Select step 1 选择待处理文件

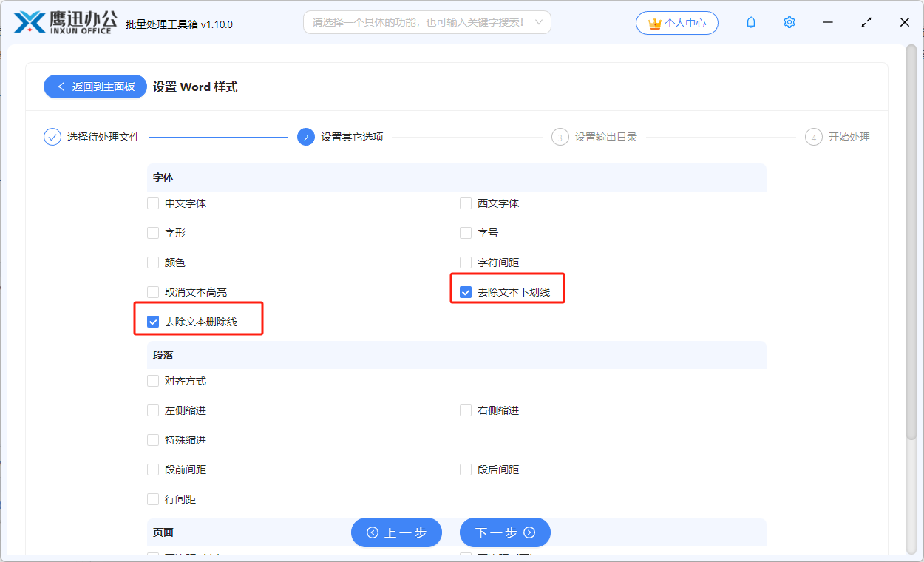[92, 137]
